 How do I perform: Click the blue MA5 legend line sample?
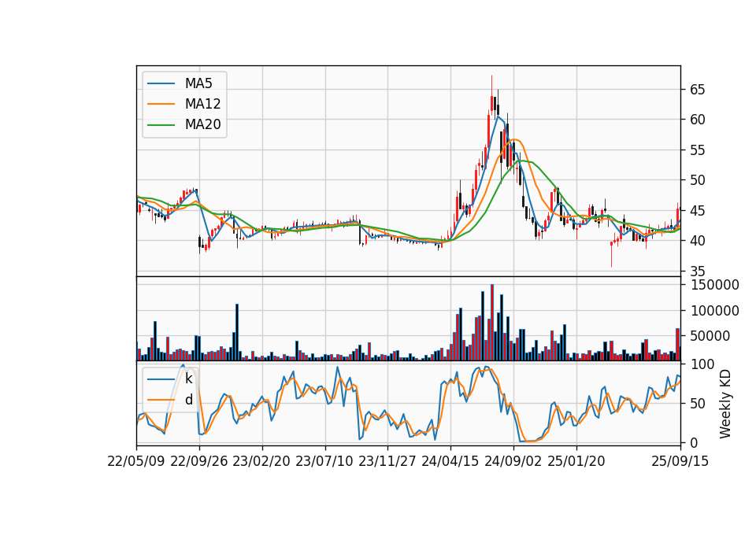pyautogui.click(x=161, y=83)
